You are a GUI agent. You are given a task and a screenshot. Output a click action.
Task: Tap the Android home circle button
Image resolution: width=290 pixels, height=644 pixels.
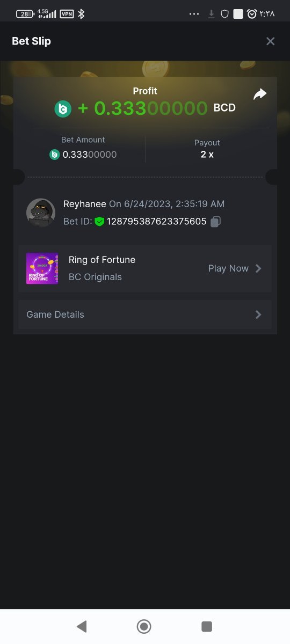click(144, 626)
